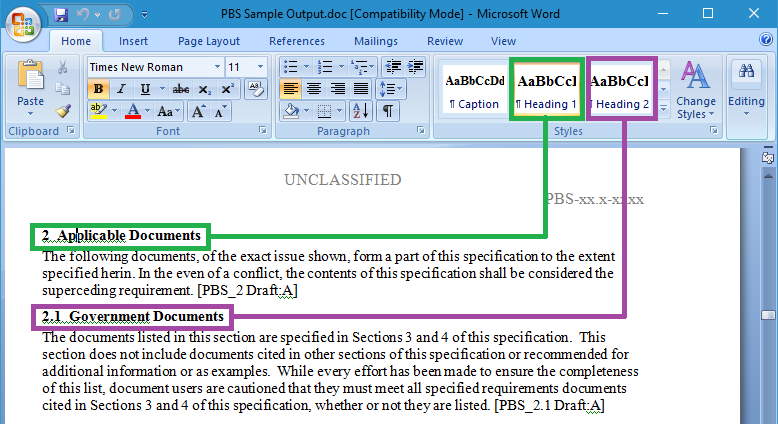Screen dimensions: 778x424
Task: Open Styles pane dialog launcher
Action: pyautogui.click(x=713, y=130)
